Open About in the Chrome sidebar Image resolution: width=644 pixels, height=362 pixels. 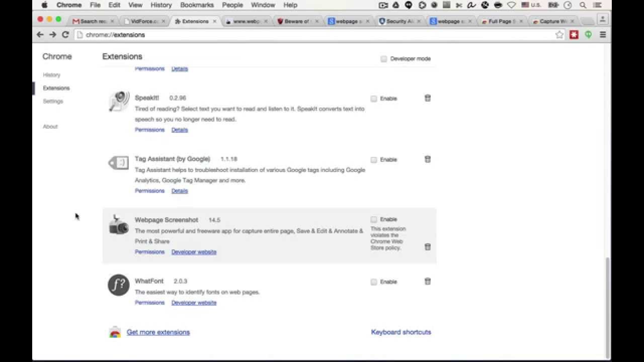point(50,127)
